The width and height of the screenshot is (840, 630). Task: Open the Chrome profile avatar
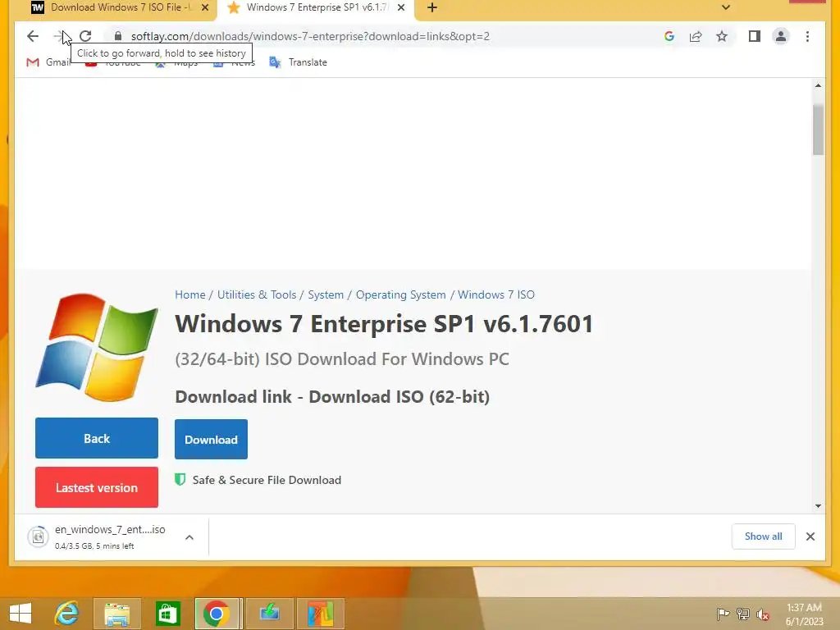pyautogui.click(x=781, y=36)
